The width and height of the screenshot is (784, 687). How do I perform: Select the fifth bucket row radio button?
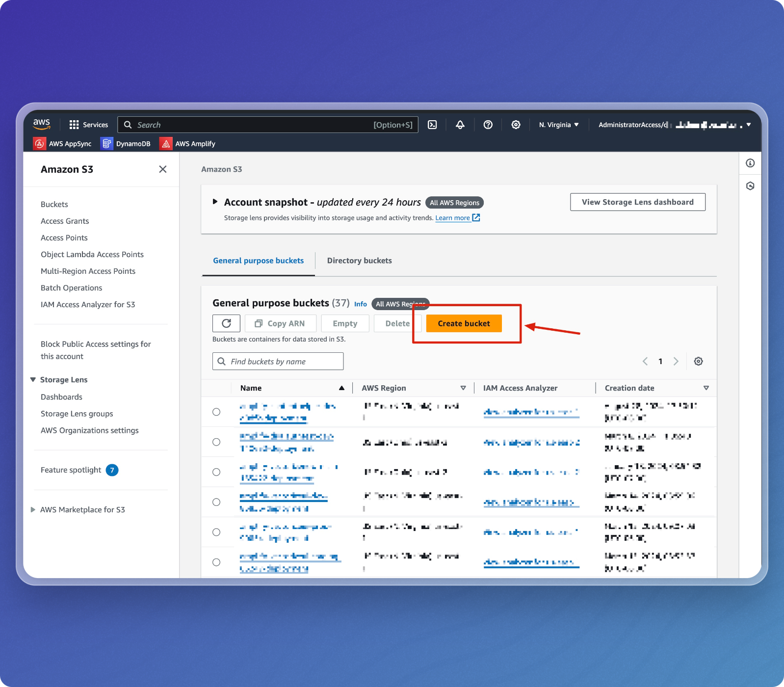tap(216, 532)
